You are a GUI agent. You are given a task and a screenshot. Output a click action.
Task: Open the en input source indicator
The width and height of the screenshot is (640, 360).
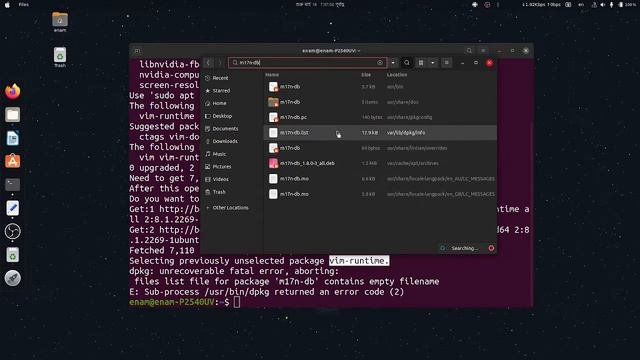coord(581,4)
